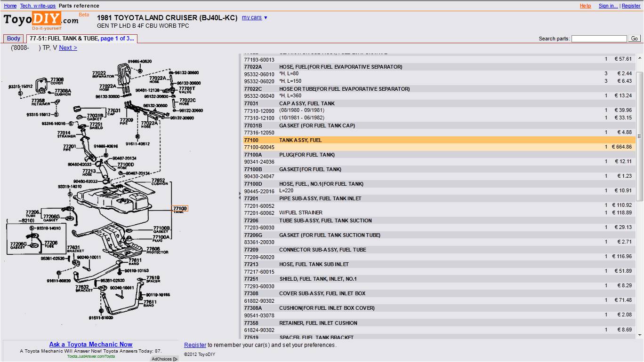Select part number 61802-90302
This screenshot has height=362, width=644.
(x=259, y=301)
